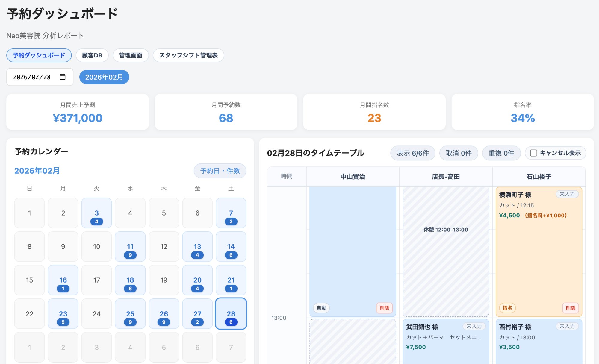Select February 27 with 2 bookings

(x=197, y=314)
